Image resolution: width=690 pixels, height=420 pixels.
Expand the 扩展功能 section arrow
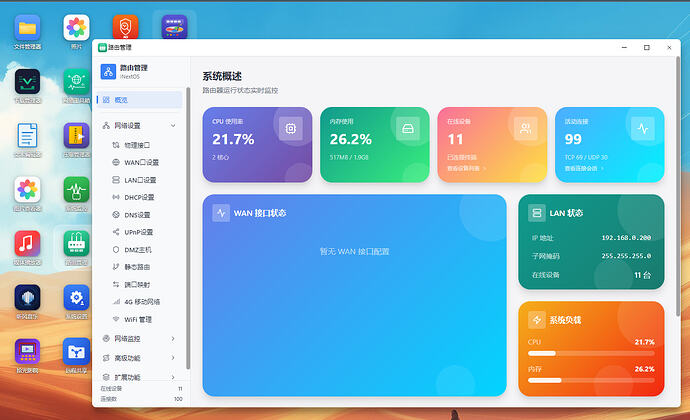[173, 377]
